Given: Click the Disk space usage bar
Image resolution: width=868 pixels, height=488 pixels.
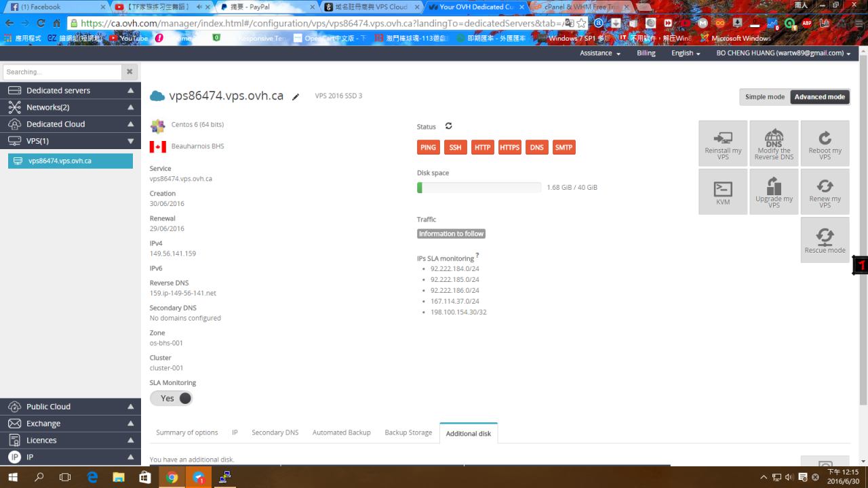Looking at the screenshot, I should pos(479,187).
